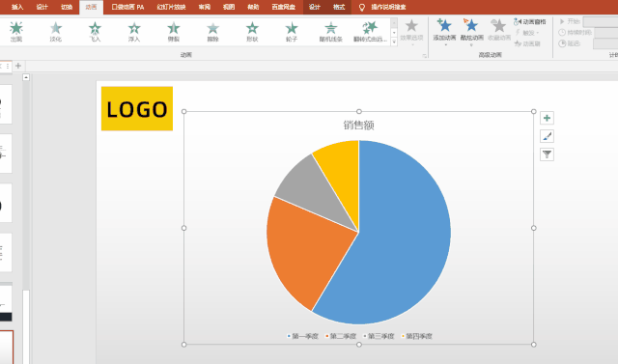Open chart tools Design tab beside Format
The image size is (618, 364).
[x=315, y=7]
